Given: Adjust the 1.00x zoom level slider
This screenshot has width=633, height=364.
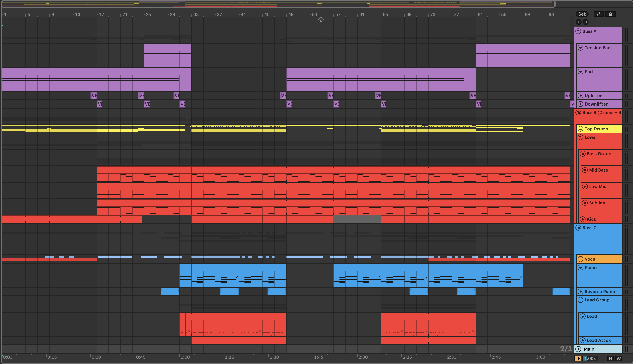Looking at the screenshot, I should point(590,358).
